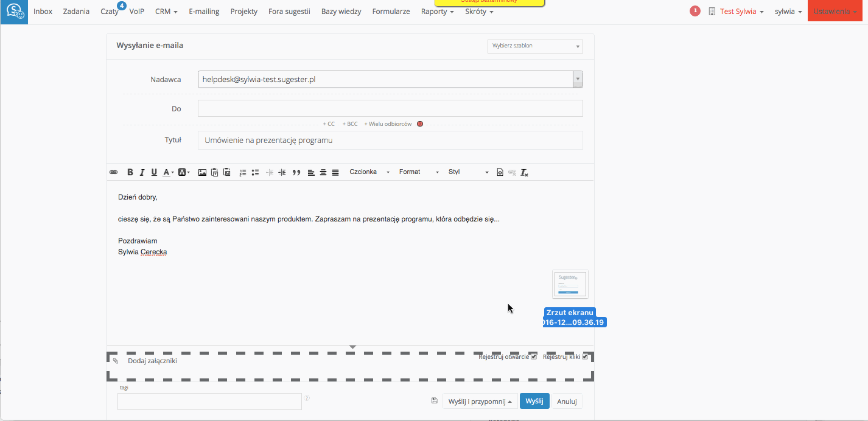Open the VoIP section
Viewport: 868px width, 421px height.
pyautogui.click(x=137, y=12)
